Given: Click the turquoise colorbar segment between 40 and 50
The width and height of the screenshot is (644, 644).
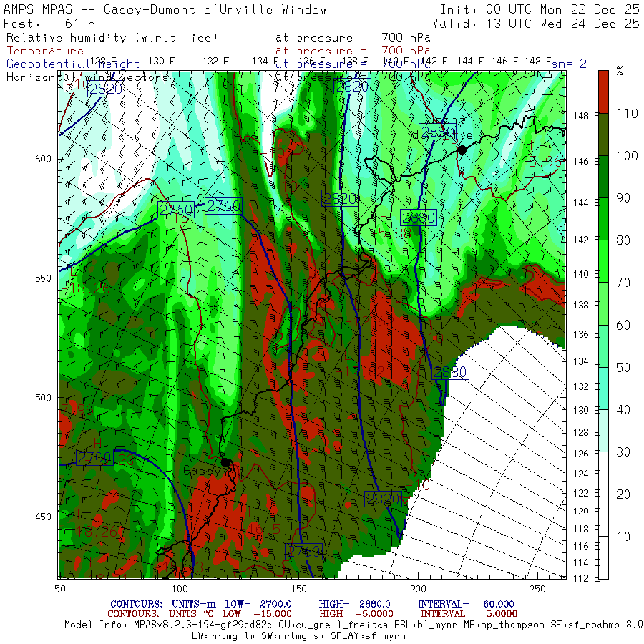Looking at the screenshot, I should click(603, 388).
